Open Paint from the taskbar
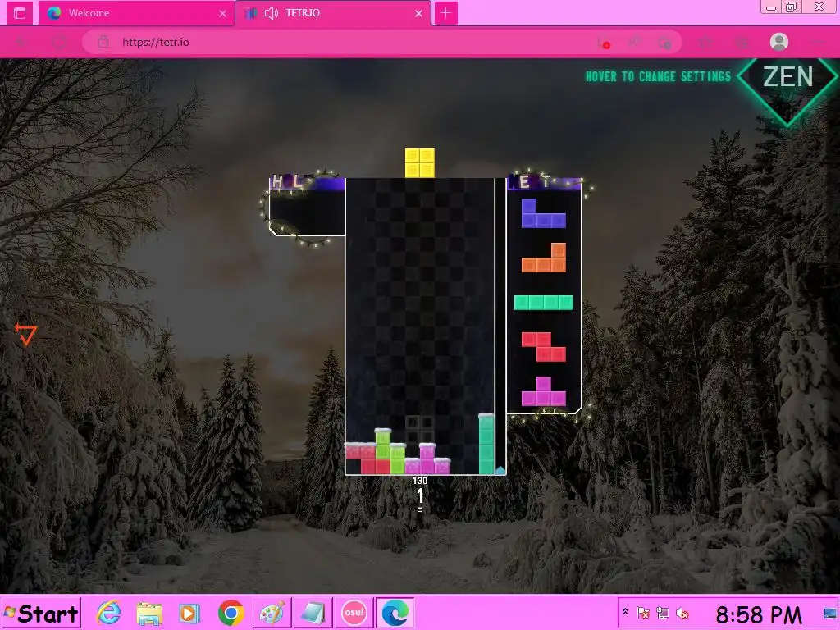 (x=272, y=613)
